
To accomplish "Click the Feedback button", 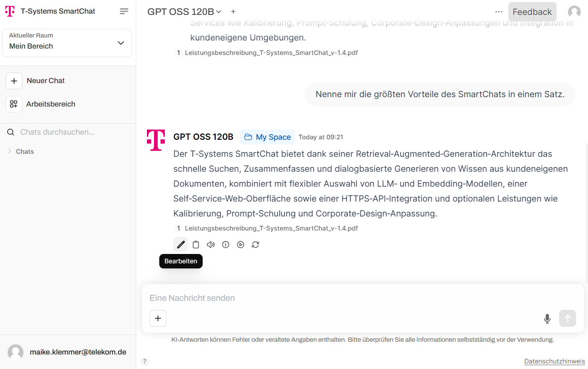I will pyautogui.click(x=532, y=12).
